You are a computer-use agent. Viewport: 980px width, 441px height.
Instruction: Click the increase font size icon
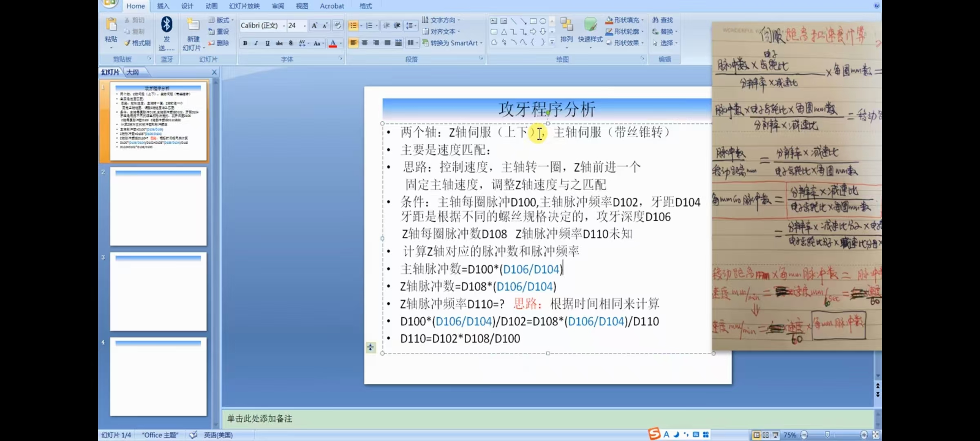pos(314,25)
